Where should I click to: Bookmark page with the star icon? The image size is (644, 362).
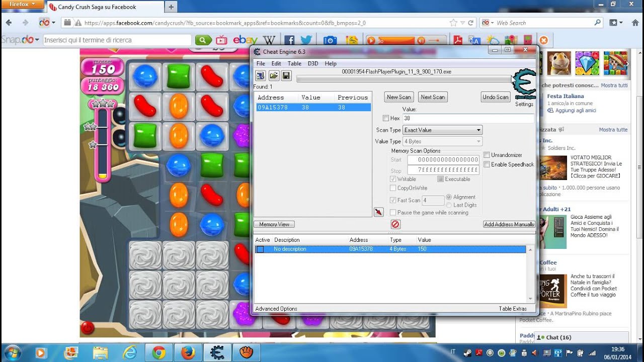(453, 23)
